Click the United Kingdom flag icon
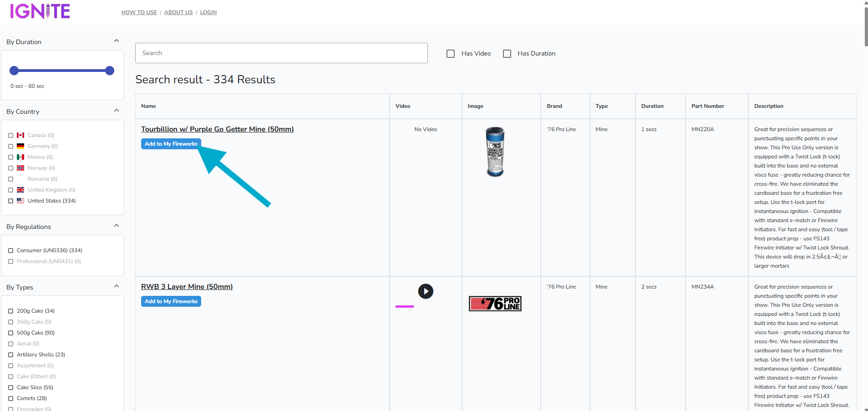Image resolution: width=868 pixels, height=411 pixels. pyautogui.click(x=20, y=190)
